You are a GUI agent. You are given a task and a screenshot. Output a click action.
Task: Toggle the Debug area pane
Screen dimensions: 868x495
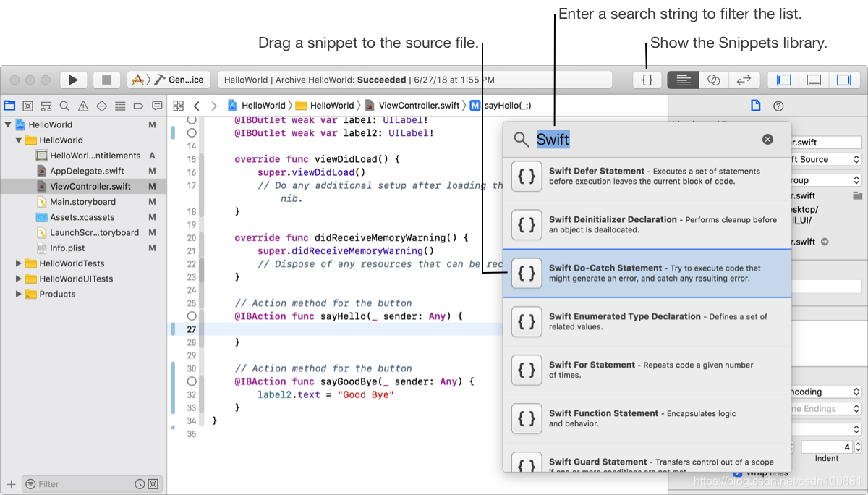click(814, 80)
